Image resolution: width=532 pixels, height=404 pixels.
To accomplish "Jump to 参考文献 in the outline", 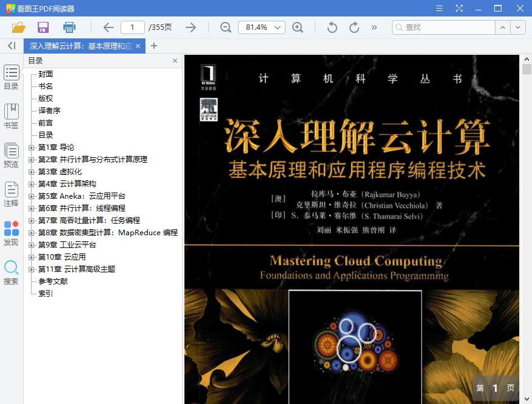I will pyautogui.click(x=53, y=282).
